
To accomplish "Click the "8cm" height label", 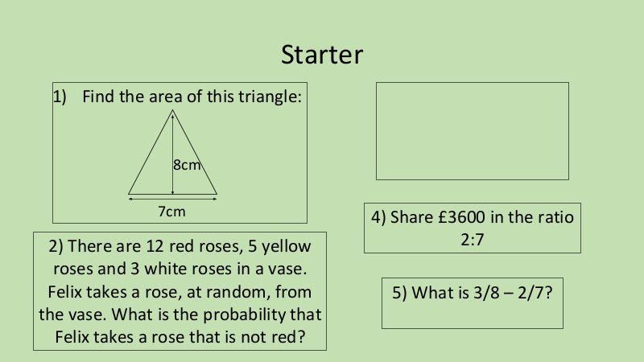I will (187, 165).
